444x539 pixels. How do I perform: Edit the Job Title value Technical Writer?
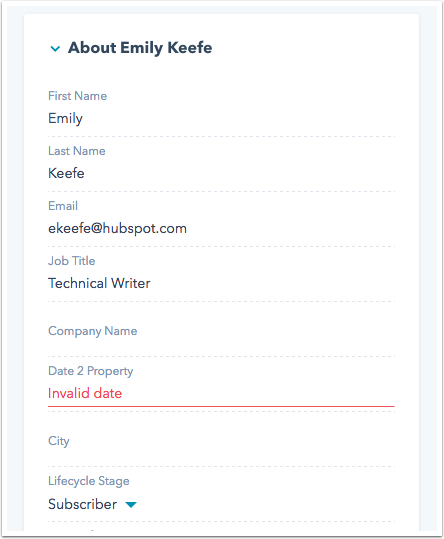click(x=99, y=283)
